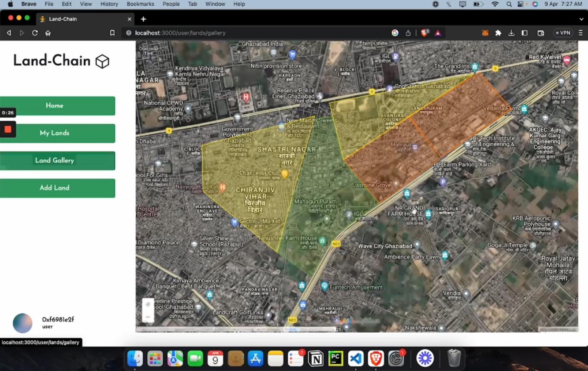588x371 pixels.
Task: Go back in browser history
Action: coord(9,33)
